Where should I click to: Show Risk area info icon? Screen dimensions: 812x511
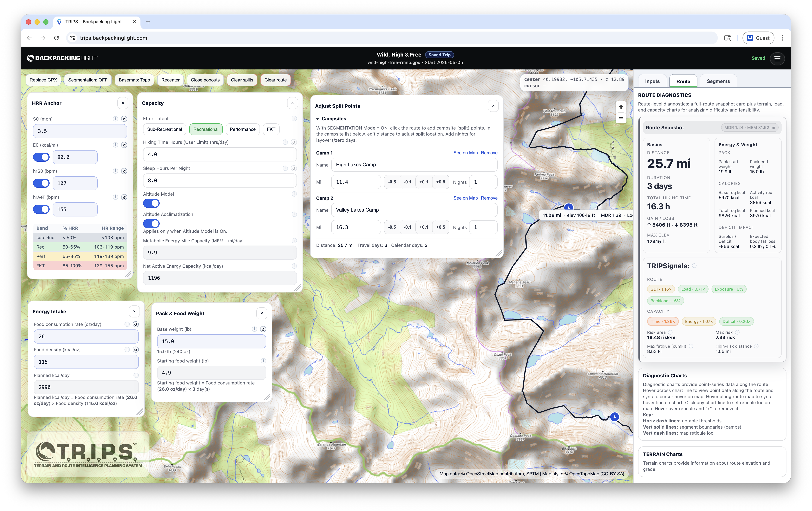pyautogui.click(x=670, y=332)
